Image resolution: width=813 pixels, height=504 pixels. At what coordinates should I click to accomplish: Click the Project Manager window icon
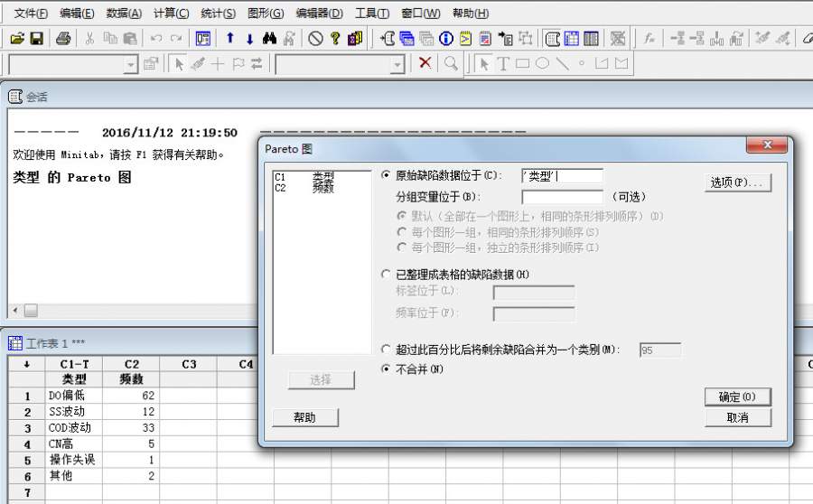point(591,38)
